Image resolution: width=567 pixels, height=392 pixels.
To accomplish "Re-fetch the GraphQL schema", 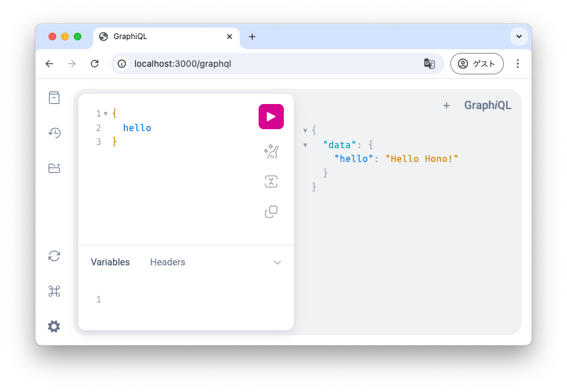I will [54, 256].
